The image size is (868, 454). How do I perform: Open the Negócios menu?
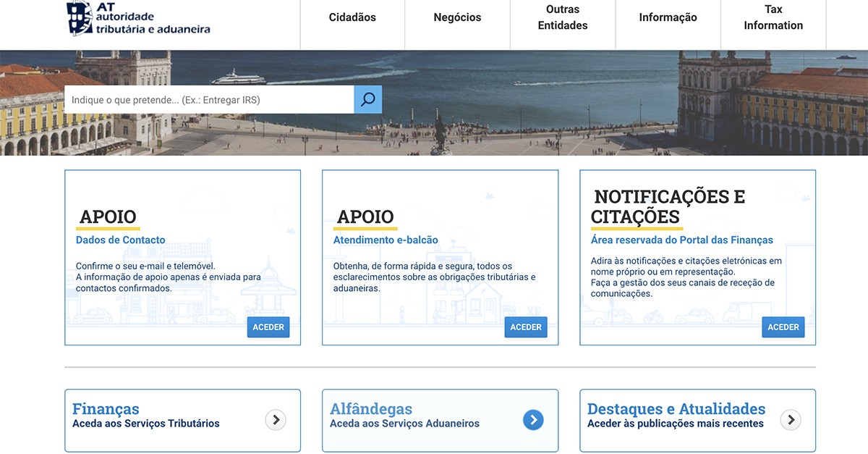457,17
